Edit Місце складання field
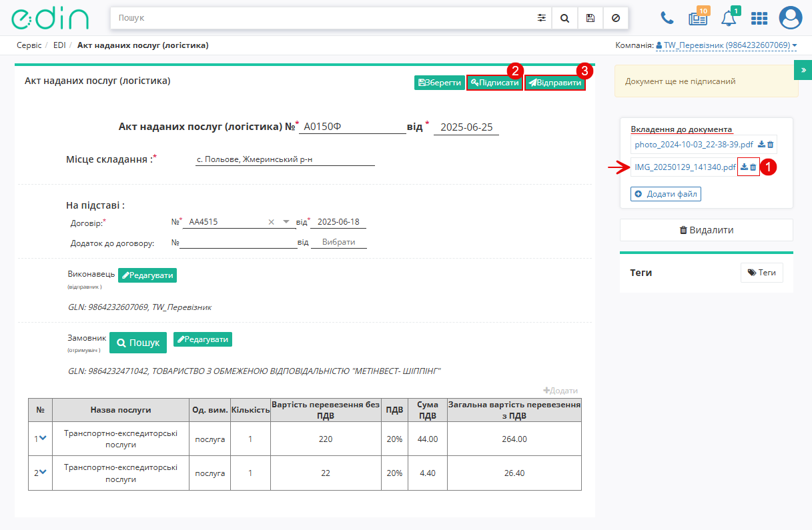The image size is (812, 530). click(285, 159)
